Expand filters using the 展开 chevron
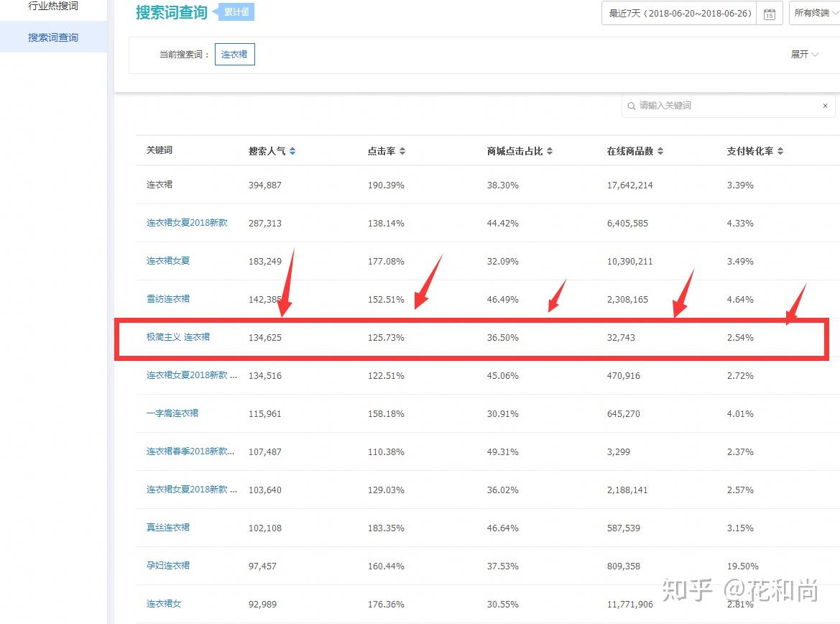The image size is (840, 624). [x=803, y=54]
